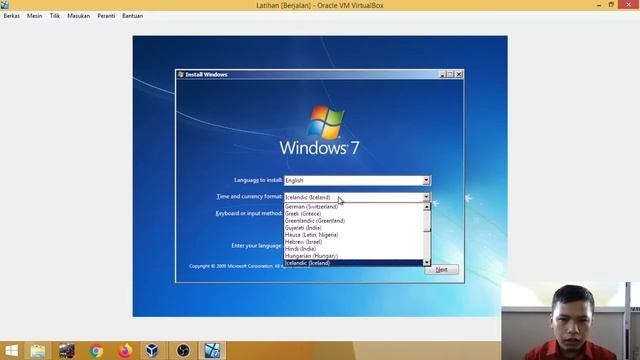Open the taskbar app next to File Explorer
The height and width of the screenshot is (360, 640).
[67, 351]
